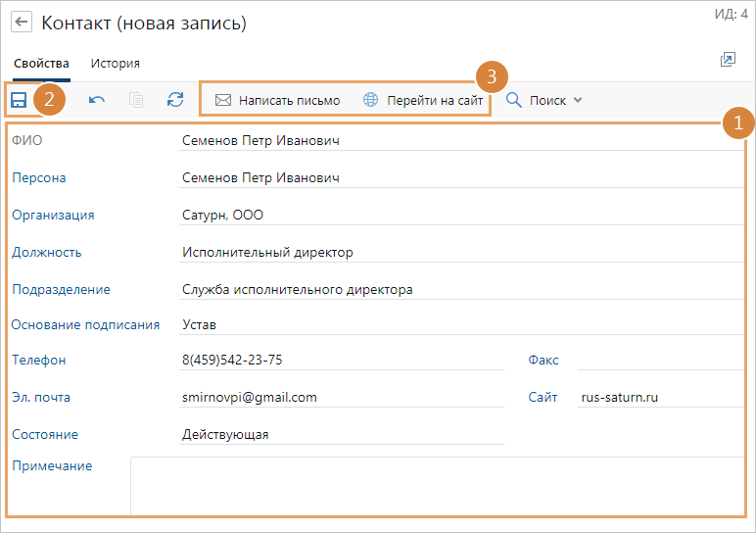The width and height of the screenshot is (756, 533).
Task: Open the Персона field link
Action: [39, 178]
